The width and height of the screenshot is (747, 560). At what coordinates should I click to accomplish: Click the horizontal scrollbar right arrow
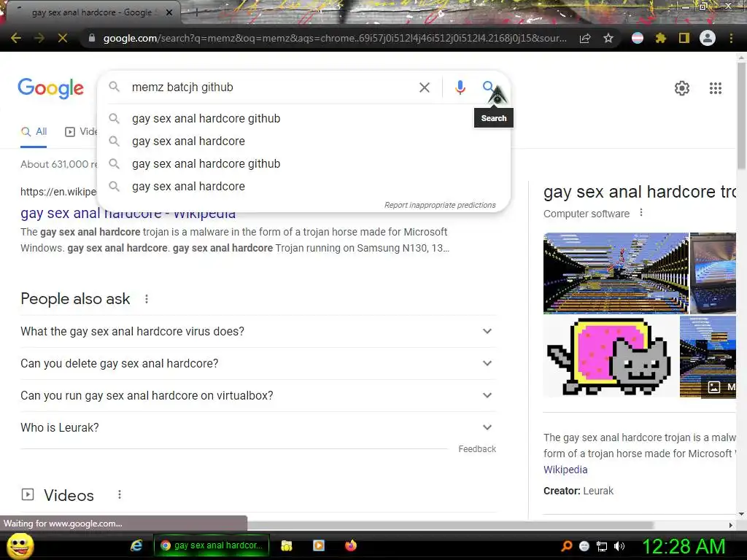[x=731, y=525]
